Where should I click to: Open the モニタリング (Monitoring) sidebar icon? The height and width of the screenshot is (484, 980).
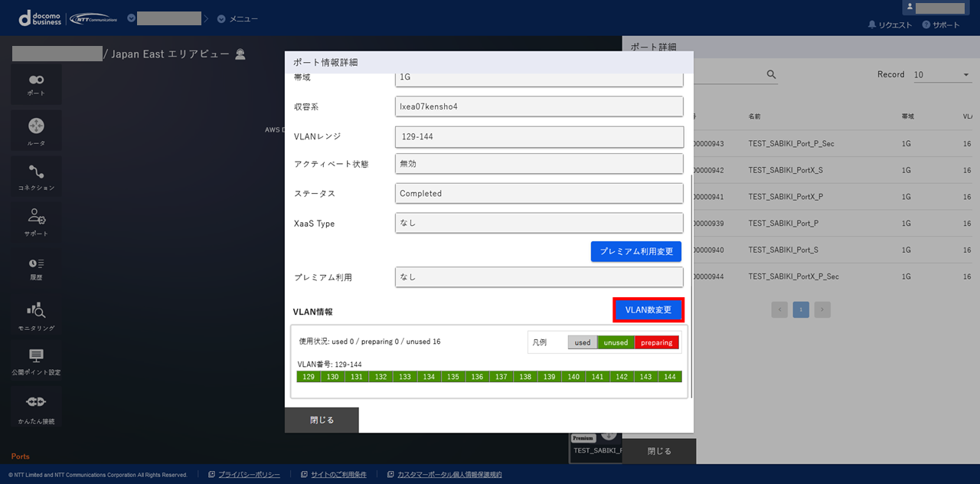tap(36, 316)
